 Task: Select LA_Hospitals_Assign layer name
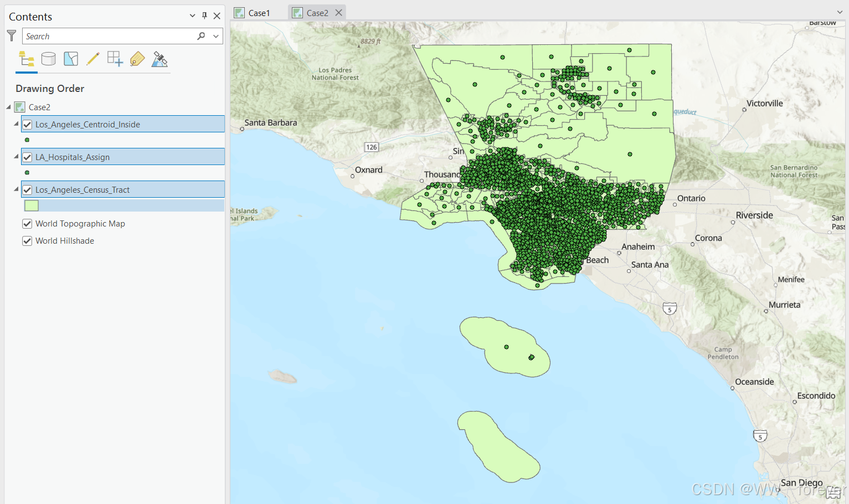click(x=73, y=157)
